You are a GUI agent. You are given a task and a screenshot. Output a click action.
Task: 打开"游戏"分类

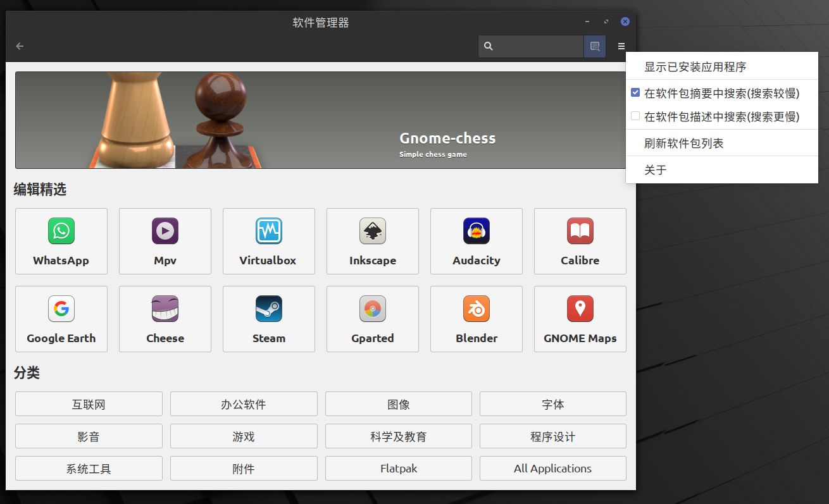(243, 436)
